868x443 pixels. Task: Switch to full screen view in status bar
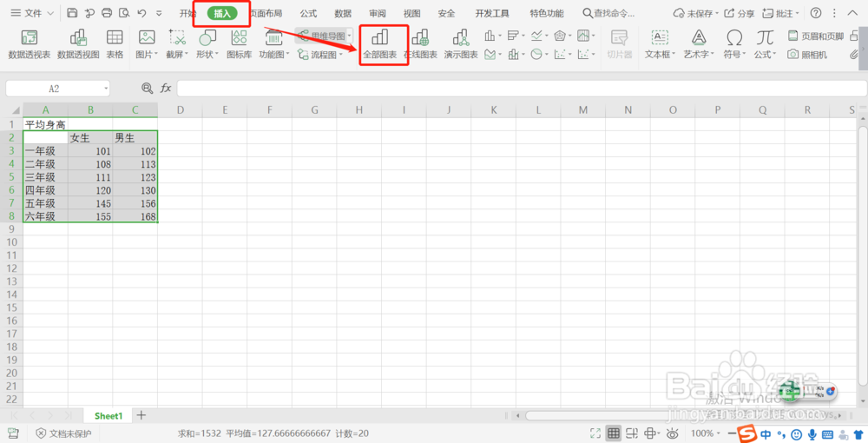coord(595,433)
